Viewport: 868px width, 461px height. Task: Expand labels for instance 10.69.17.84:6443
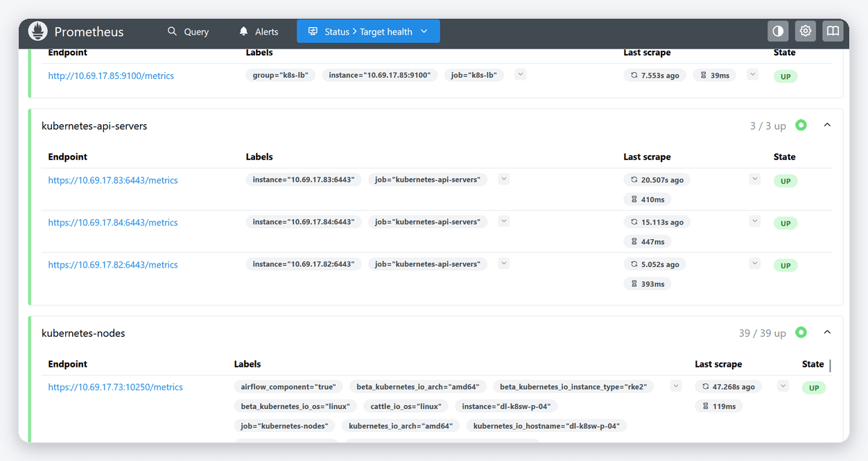[504, 221]
